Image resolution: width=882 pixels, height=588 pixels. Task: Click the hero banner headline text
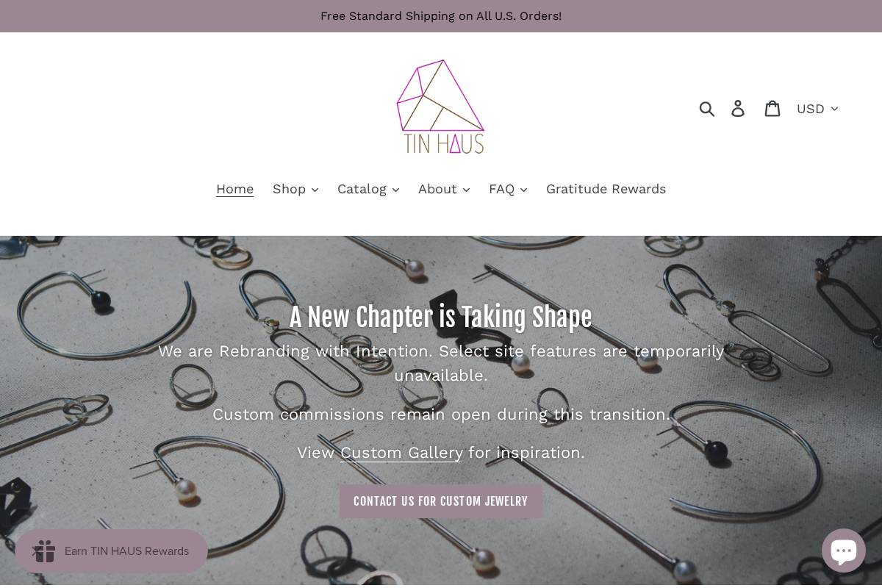coord(441,318)
